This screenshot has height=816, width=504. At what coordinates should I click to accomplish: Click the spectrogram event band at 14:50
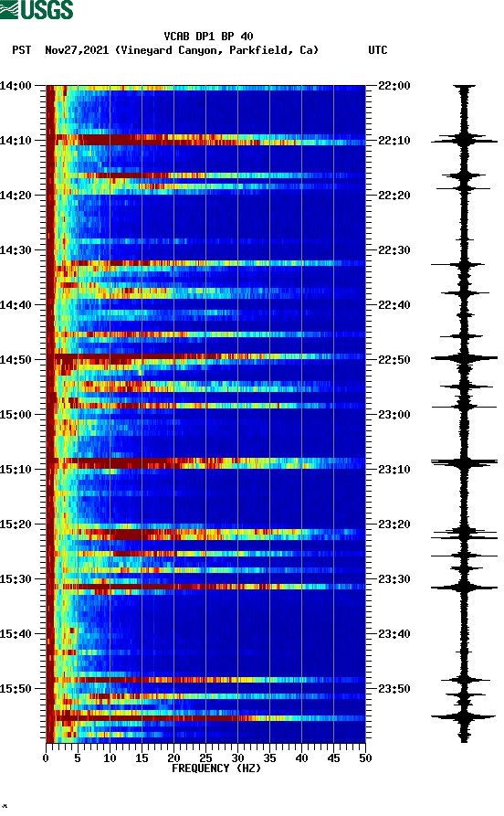click(x=205, y=357)
